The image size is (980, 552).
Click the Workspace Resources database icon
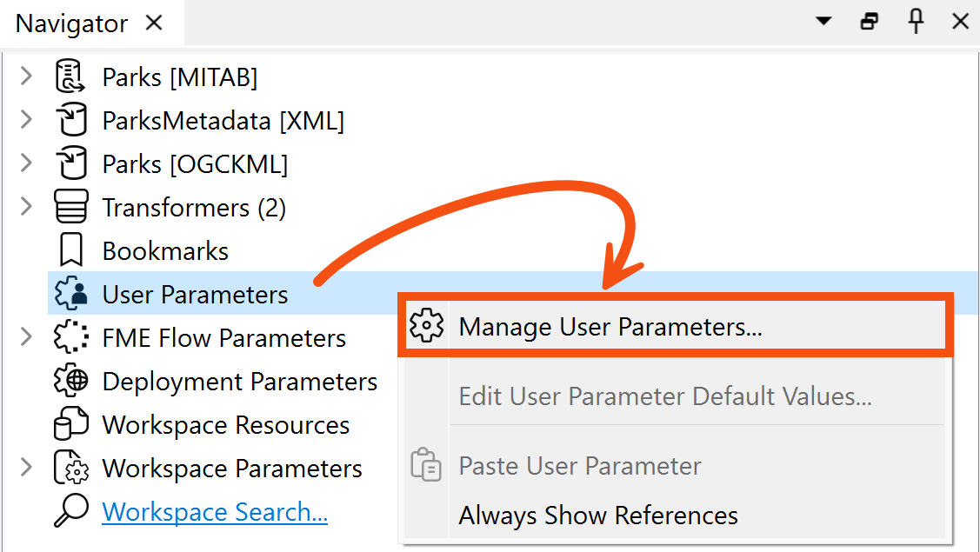[70, 424]
